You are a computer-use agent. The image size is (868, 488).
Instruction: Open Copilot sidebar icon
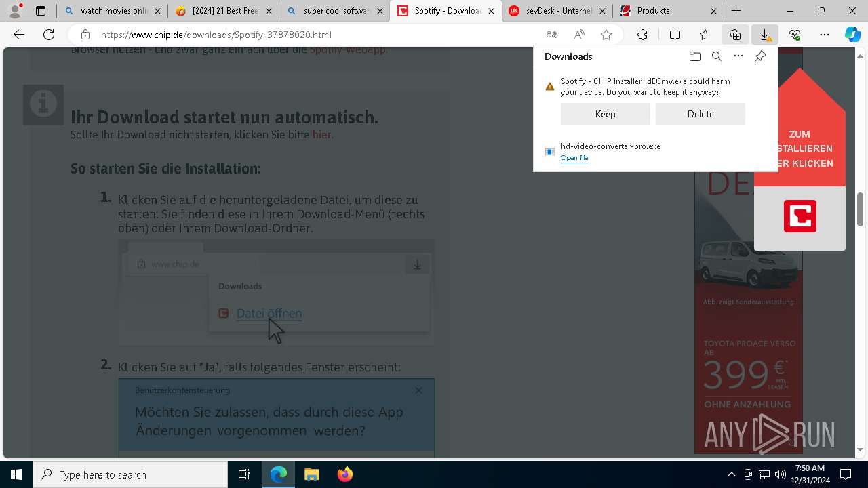click(852, 35)
